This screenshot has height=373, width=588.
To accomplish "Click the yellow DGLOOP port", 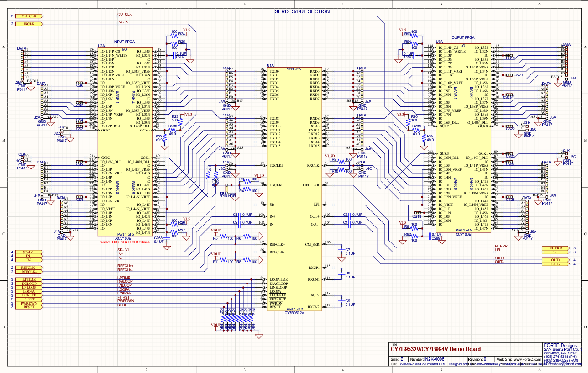I will click(29, 283).
